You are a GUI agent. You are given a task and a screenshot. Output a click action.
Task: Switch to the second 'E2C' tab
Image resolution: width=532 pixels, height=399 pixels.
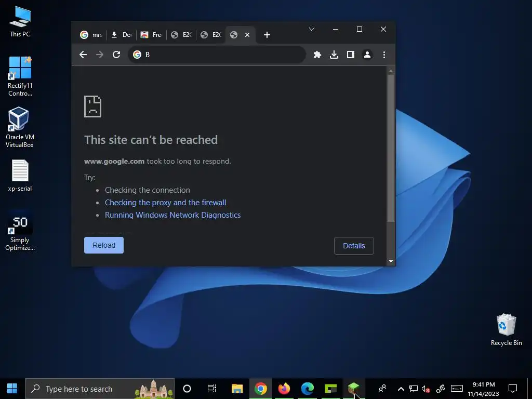click(211, 35)
